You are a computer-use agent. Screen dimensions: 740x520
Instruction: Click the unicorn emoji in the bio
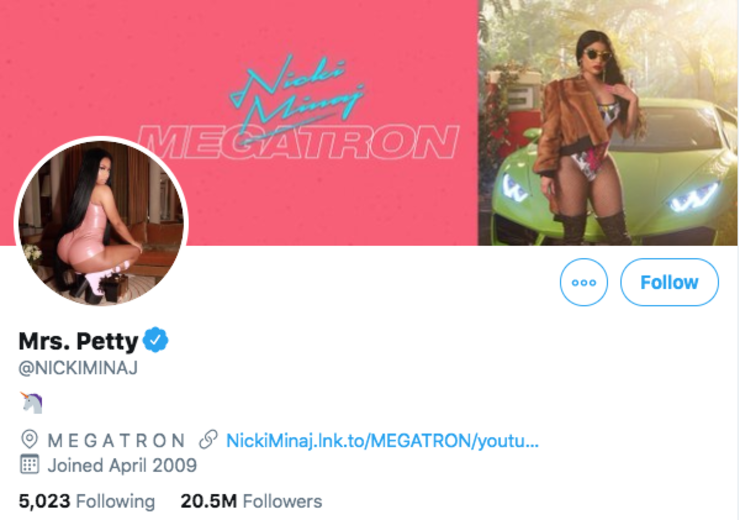click(31, 402)
